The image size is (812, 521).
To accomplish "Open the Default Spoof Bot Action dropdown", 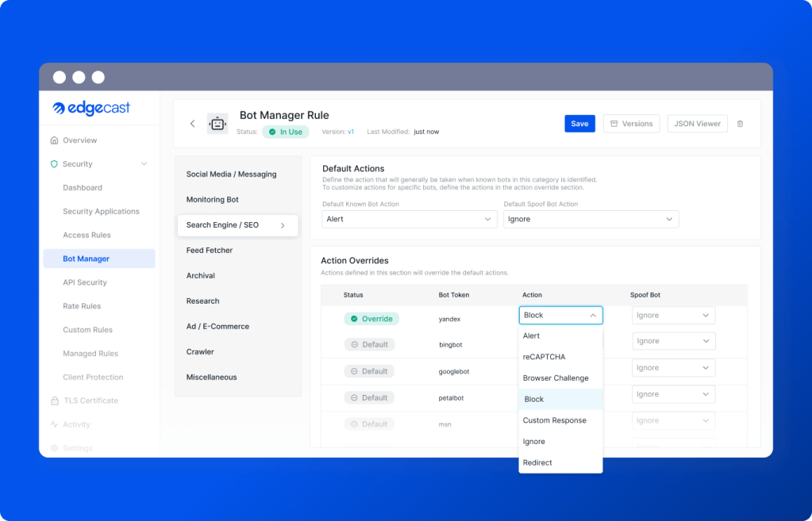I will click(x=591, y=219).
